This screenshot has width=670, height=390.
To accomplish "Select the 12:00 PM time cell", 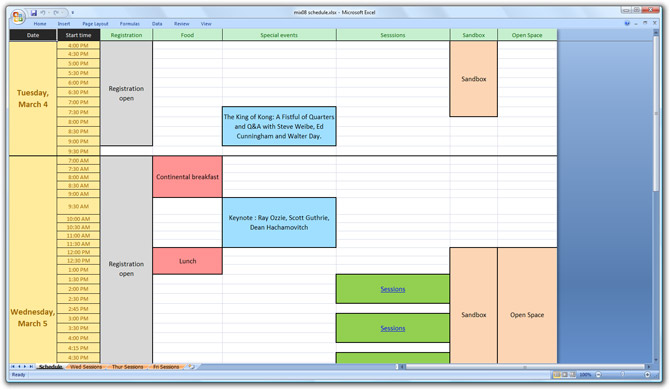I will 78,252.
